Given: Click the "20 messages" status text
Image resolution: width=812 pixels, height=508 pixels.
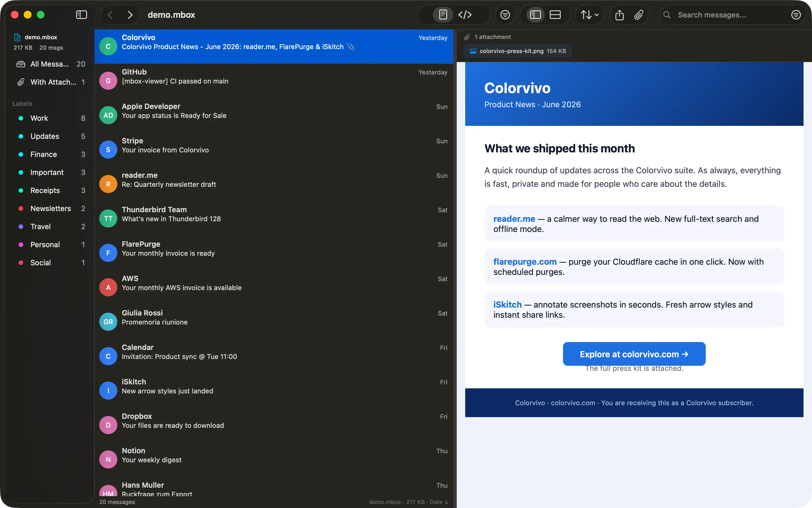Looking at the screenshot, I should click(x=117, y=502).
